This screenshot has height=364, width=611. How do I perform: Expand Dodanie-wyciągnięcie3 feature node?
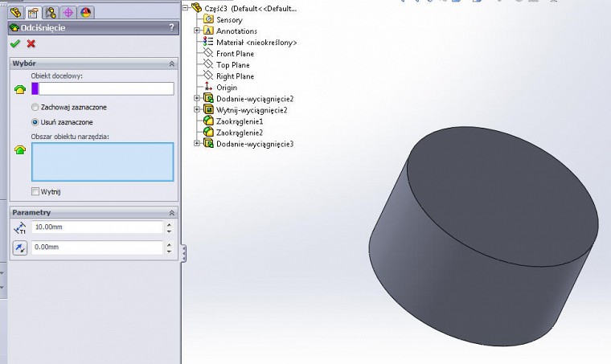[x=197, y=143]
